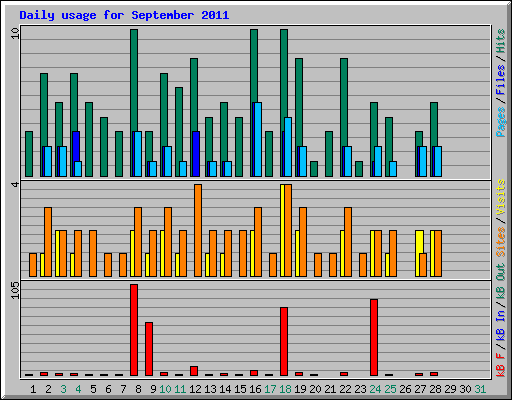
Task: Click the day label "26"
Action: [x=405, y=389]
